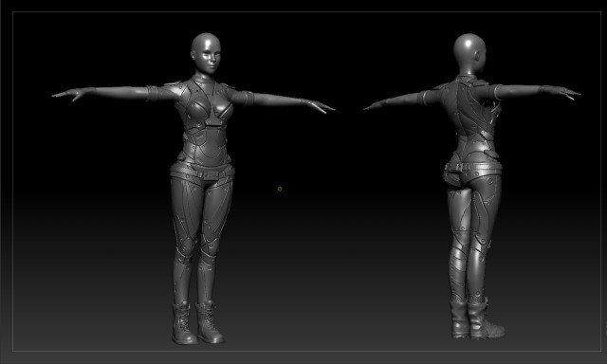Select the back model's extended hand at far right

coord(563,92)
